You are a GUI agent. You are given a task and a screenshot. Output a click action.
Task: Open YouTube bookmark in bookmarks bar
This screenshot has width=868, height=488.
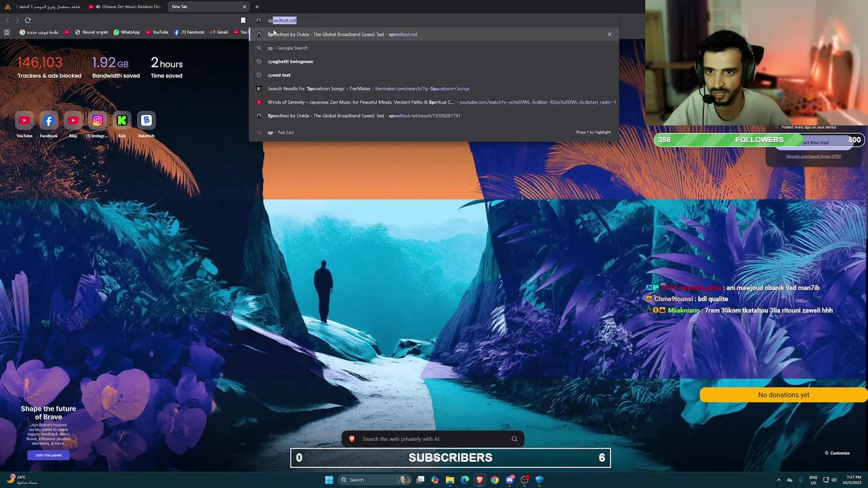157,32
